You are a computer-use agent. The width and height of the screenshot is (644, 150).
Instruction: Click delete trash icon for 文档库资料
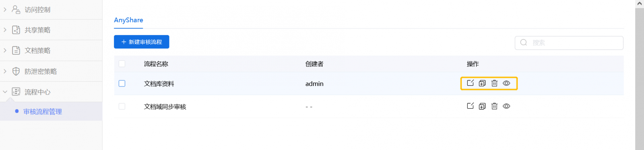pos(494,83)
